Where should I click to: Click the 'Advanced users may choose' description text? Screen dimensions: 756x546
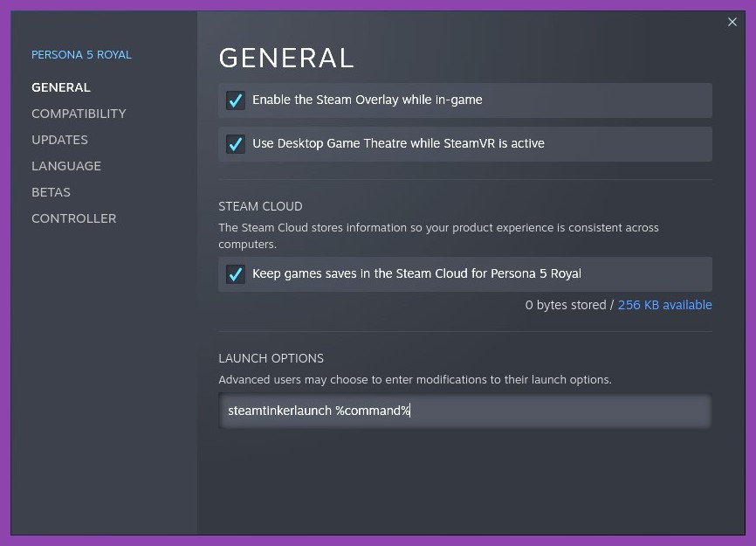(415, 380)
